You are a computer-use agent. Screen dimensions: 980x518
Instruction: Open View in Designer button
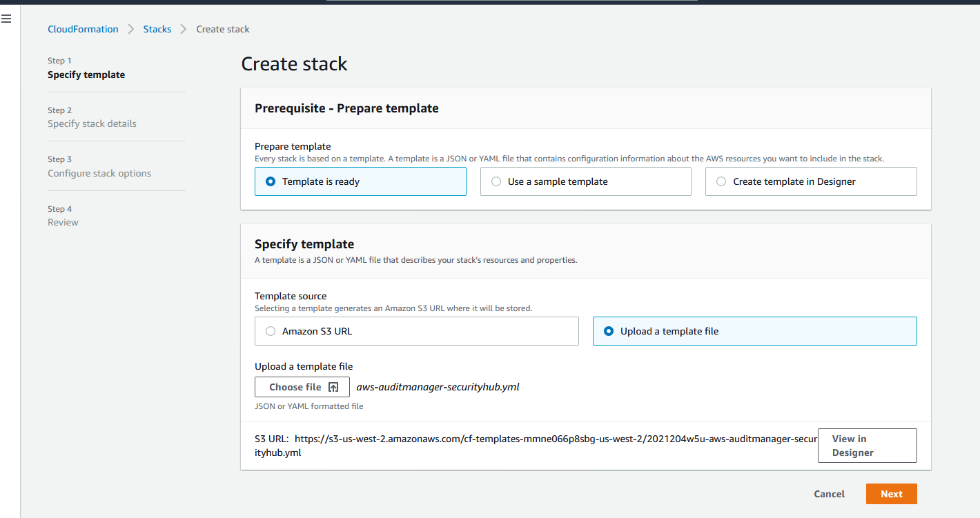[x=867, y=446]
